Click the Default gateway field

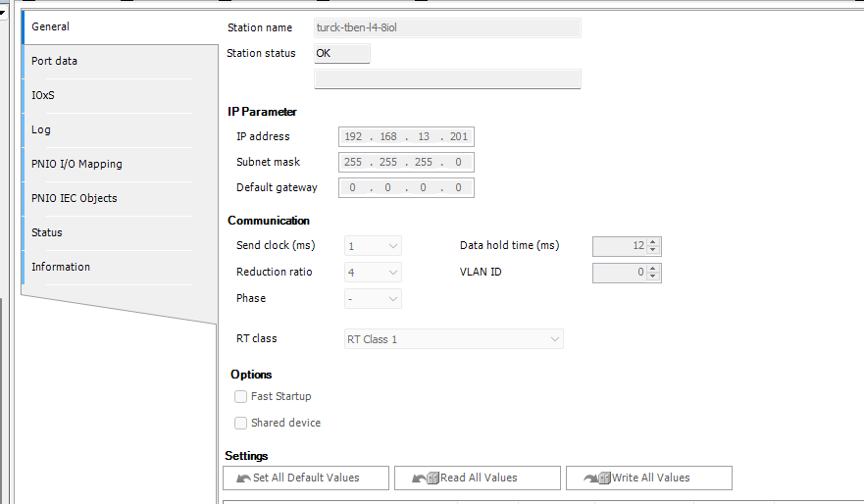click(406, 187)
